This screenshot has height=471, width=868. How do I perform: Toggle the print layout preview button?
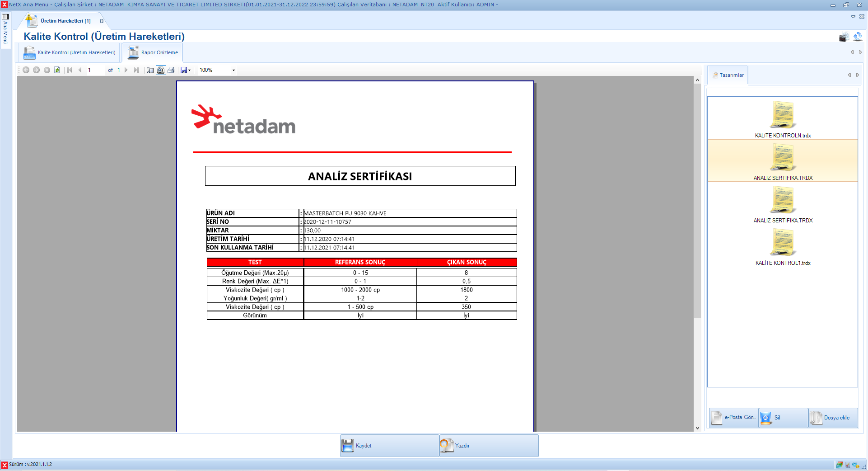point(161,70)
